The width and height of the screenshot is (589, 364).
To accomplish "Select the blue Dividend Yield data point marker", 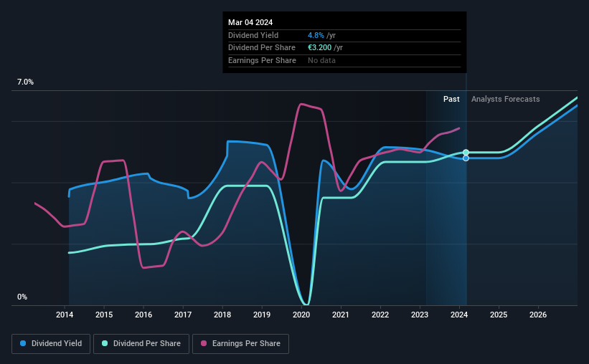I will [466, 158].
